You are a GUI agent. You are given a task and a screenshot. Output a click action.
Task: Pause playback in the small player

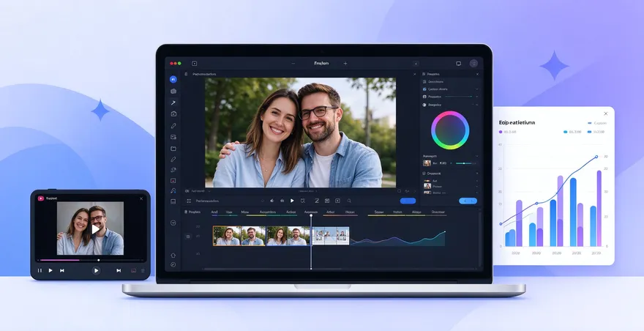(40, 270)
